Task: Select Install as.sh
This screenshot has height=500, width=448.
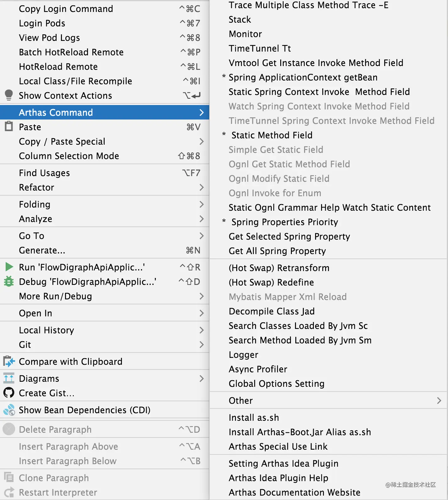Action: pos(328,418)
